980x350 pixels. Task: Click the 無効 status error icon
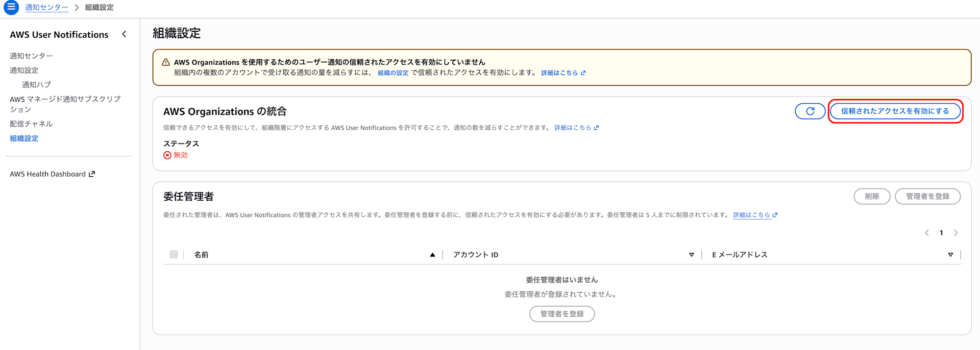167,155
